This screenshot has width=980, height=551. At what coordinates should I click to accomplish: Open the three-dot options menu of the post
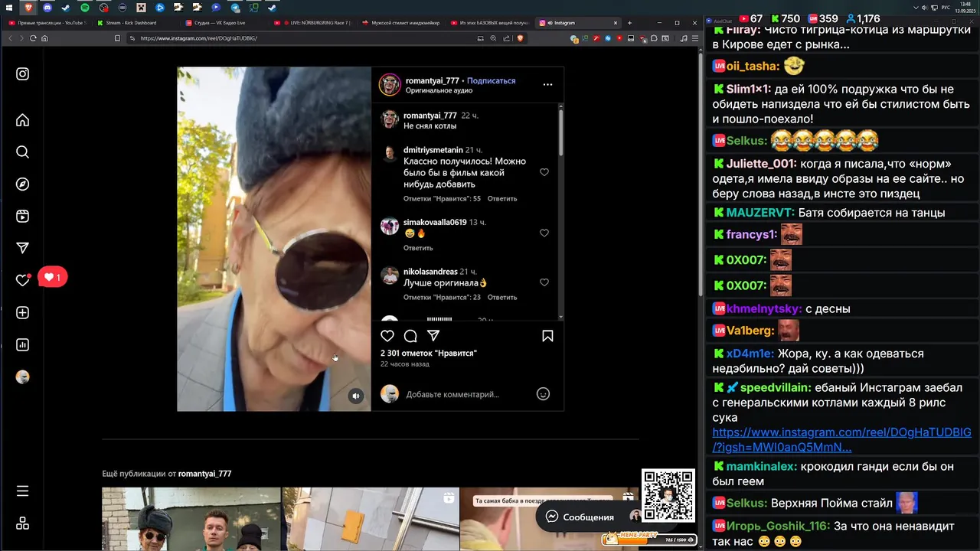pyautogui.click(x=547, y=85)
